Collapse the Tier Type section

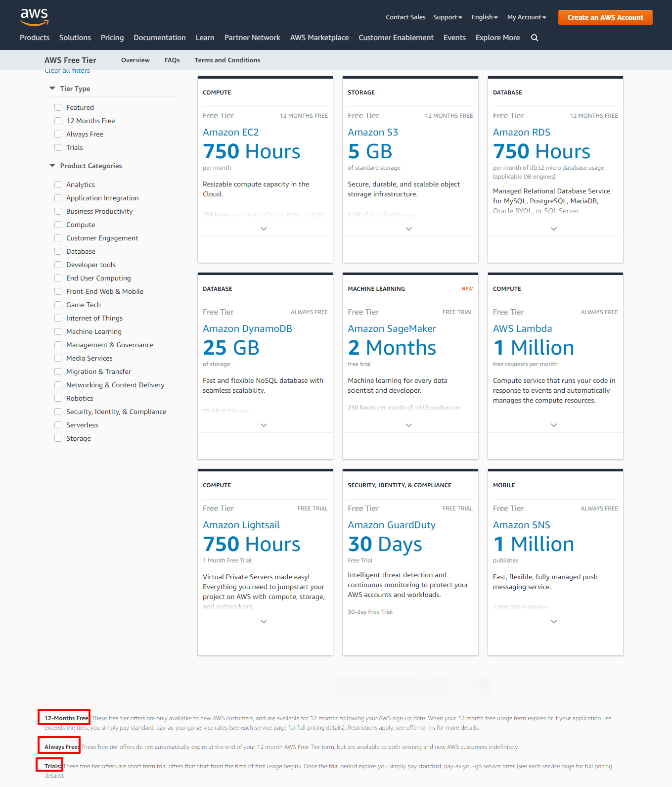point(52,89)
